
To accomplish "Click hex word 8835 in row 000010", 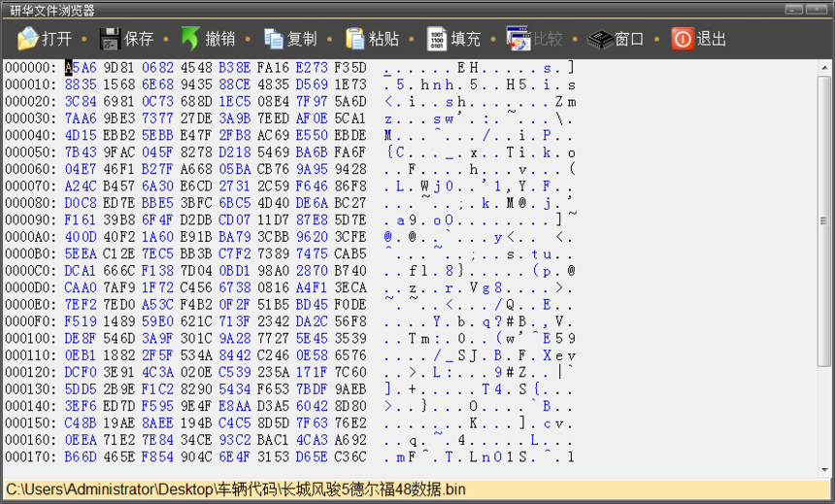I will pyautogui.click(x=81, y=84).
